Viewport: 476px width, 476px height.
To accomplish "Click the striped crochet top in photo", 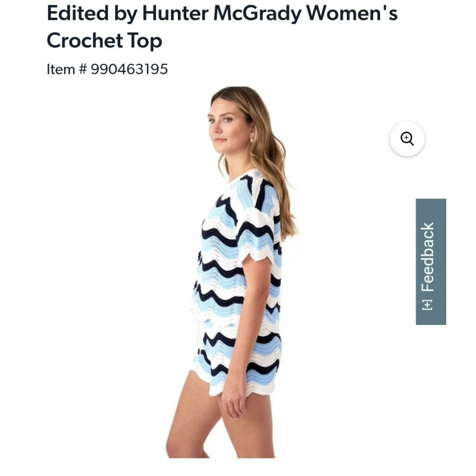I will [238, 250].
